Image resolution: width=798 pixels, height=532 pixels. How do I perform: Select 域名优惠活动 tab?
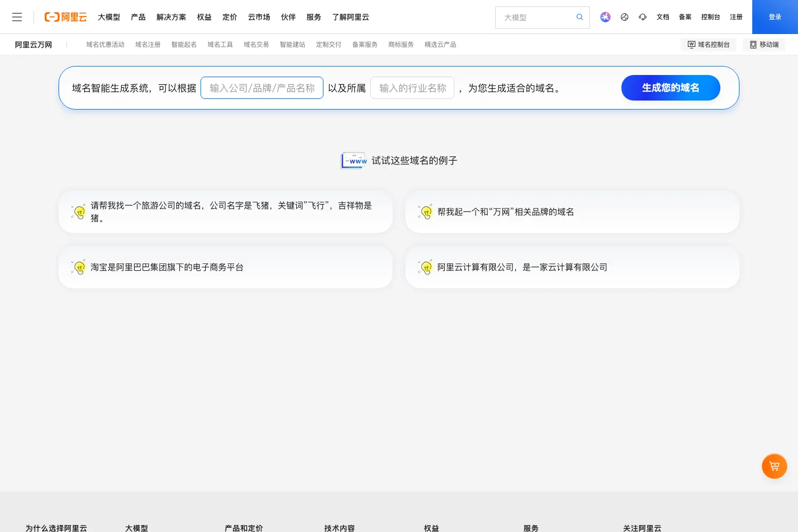coord(105,45)
